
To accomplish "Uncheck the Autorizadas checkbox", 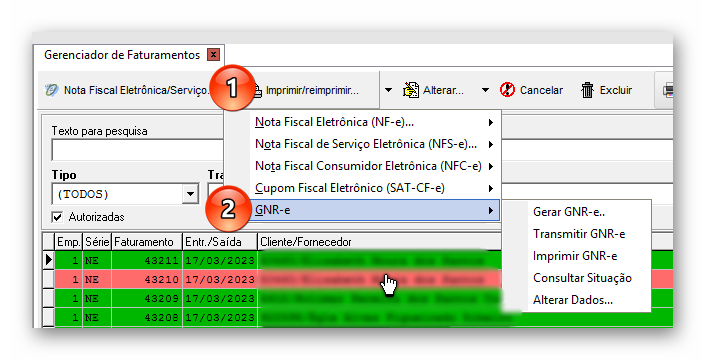I will click(57, 217).
